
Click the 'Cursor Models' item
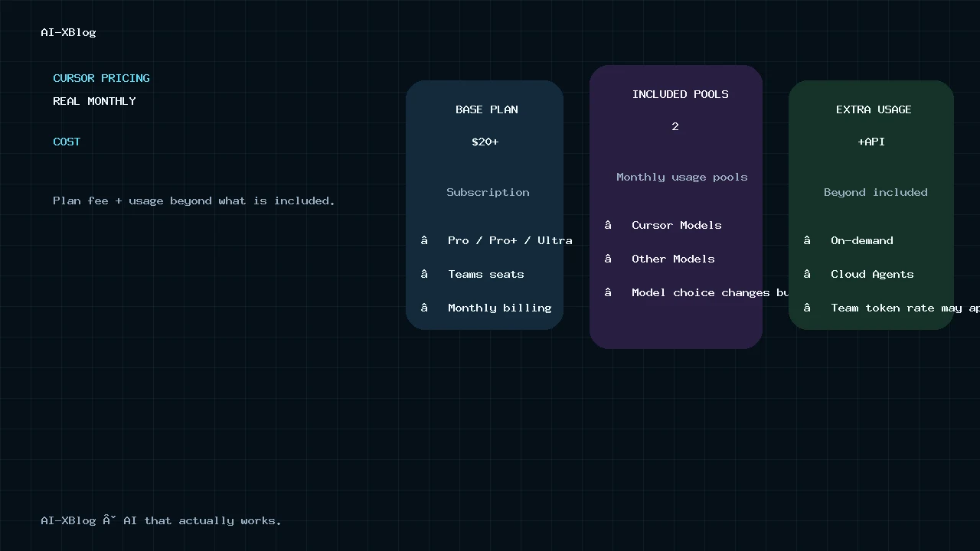click(x=677, y=225)
